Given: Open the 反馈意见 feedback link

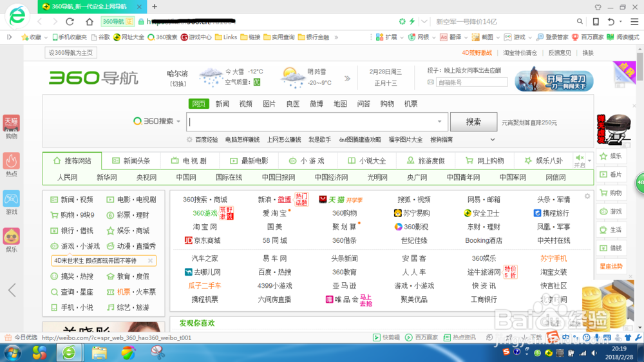Looking at the screenshot, I should point(560,53).
